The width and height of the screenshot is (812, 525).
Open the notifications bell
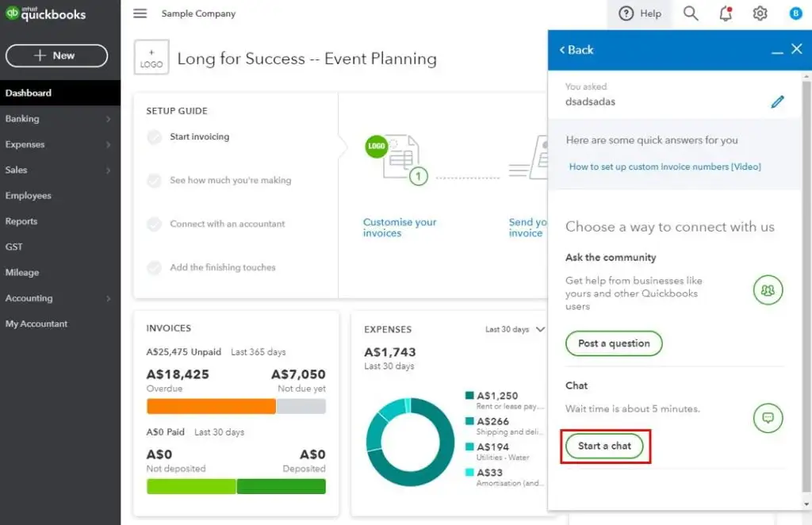(725, 13)
